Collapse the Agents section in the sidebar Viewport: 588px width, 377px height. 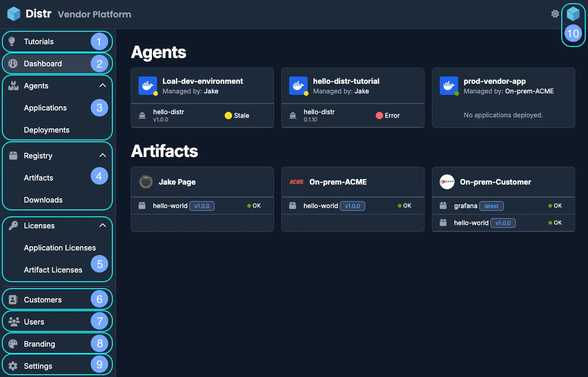pyautogui.click(x=103, y=85)
